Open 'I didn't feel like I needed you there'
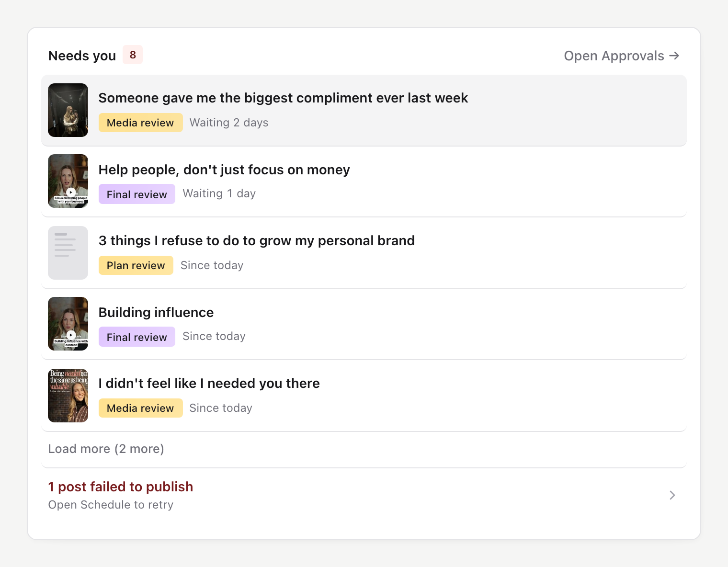Viewport: 728px width, 567px height. 209,383
